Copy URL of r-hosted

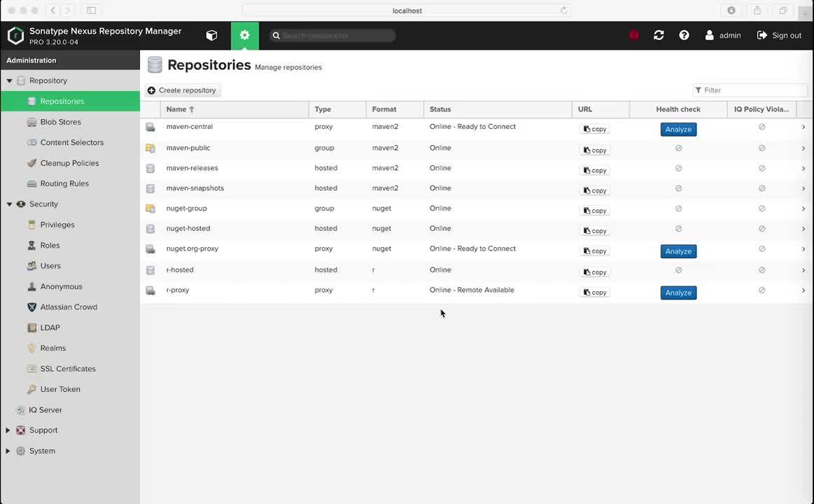click(x=595, y=272)
